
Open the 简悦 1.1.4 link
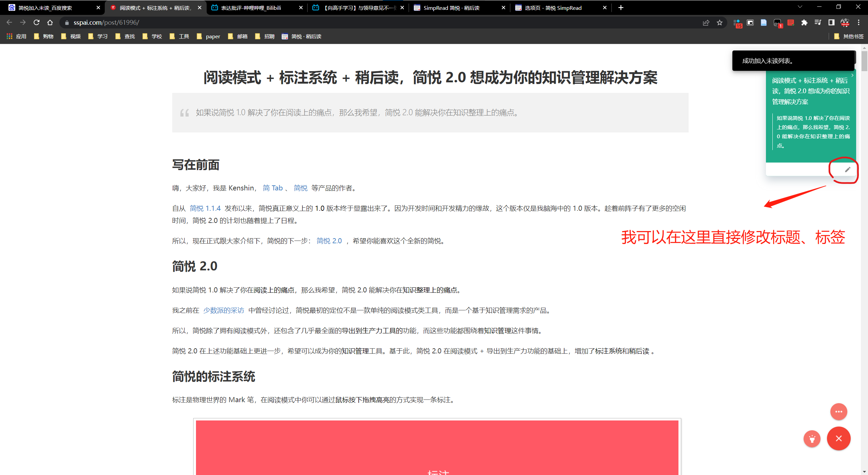point(205,208)
